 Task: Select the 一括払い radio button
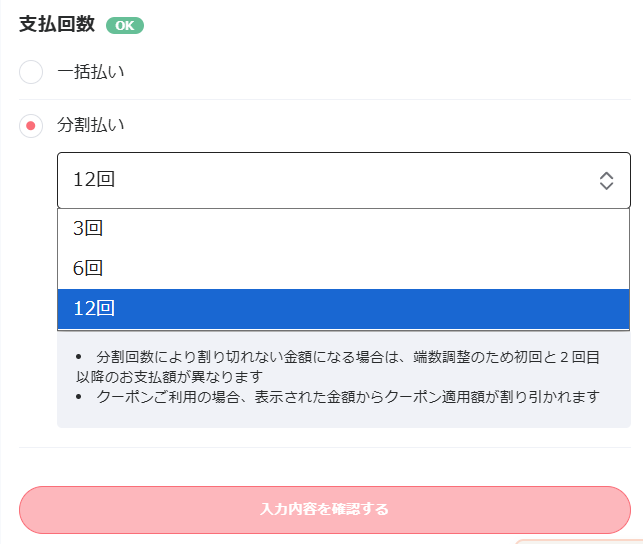[x=31, y=72]
